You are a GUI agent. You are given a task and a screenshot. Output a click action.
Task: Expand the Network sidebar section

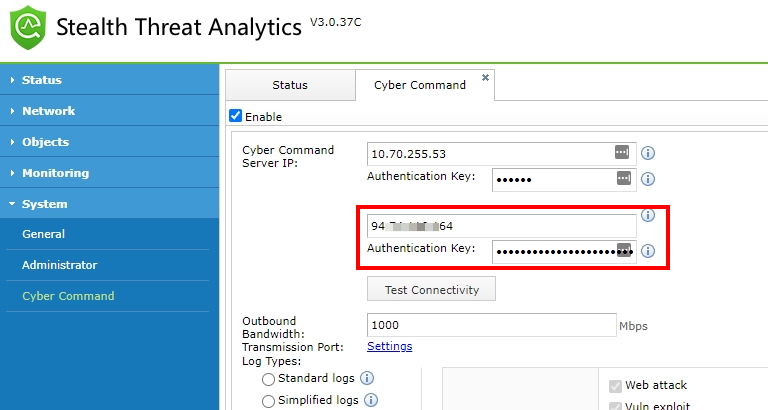pyautogui.click(x=109, y=111)
